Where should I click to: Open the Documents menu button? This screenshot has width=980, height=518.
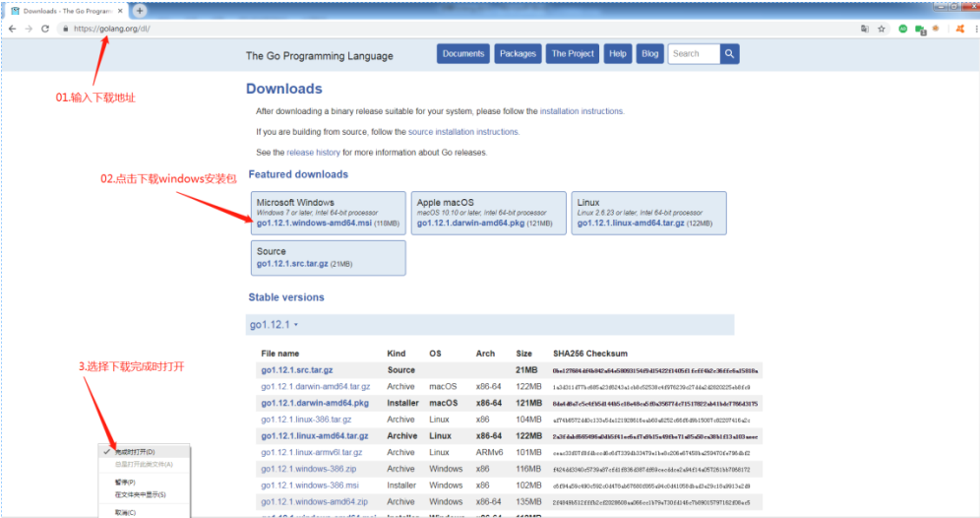(463, 54)
